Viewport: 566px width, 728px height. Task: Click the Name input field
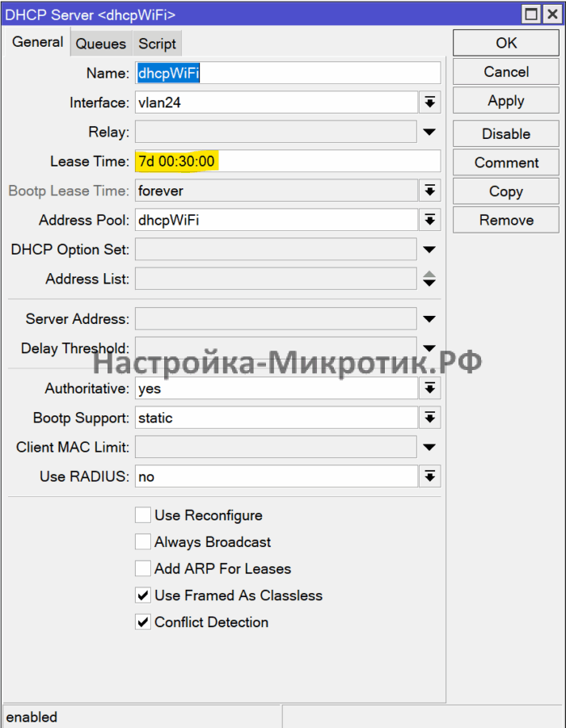[288, 74]
